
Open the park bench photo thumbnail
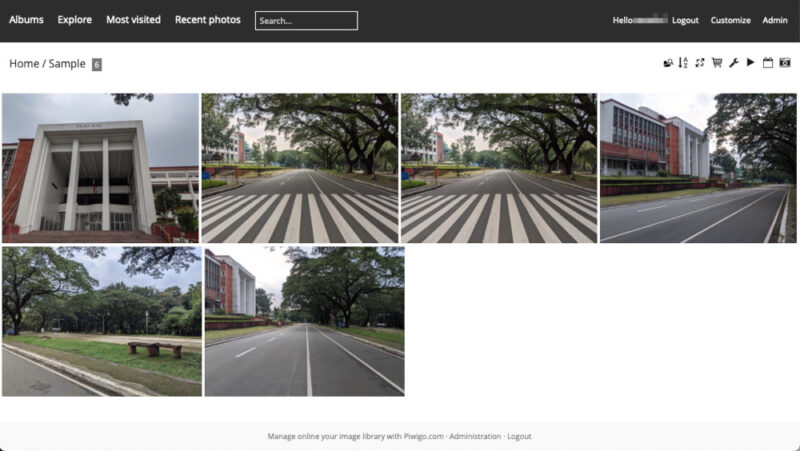point(101,321)
